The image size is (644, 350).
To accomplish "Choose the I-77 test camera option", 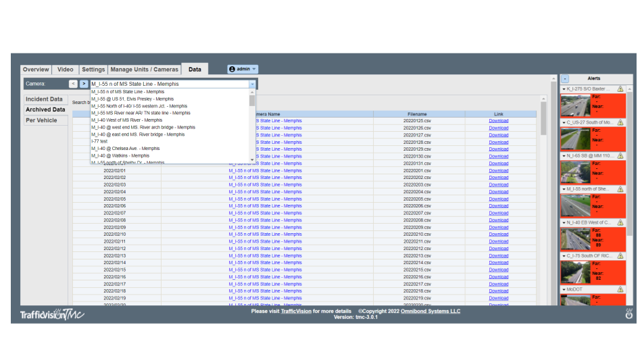I will (170, 141).
